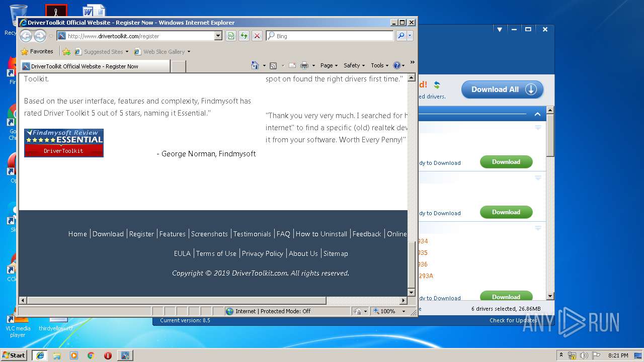Open the recent pages dropdown arrow
644x362 pixels.
point(51,36)
